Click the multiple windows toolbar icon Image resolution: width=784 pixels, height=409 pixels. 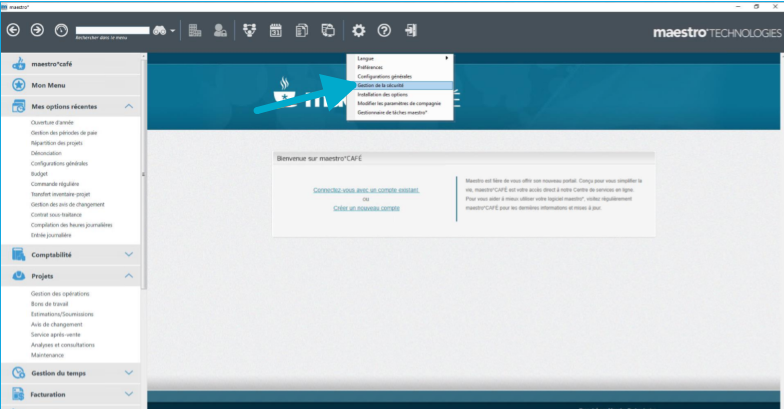tap(328, 30)
